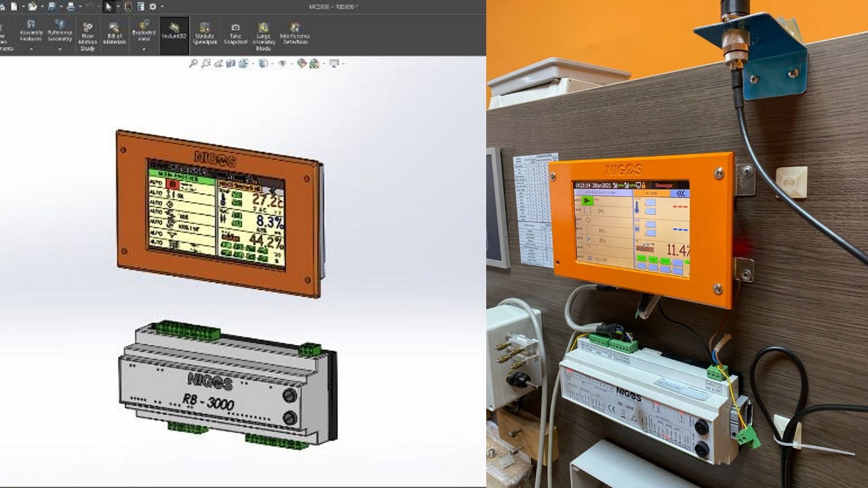Click the New document icon

click(x=14, y=6)
